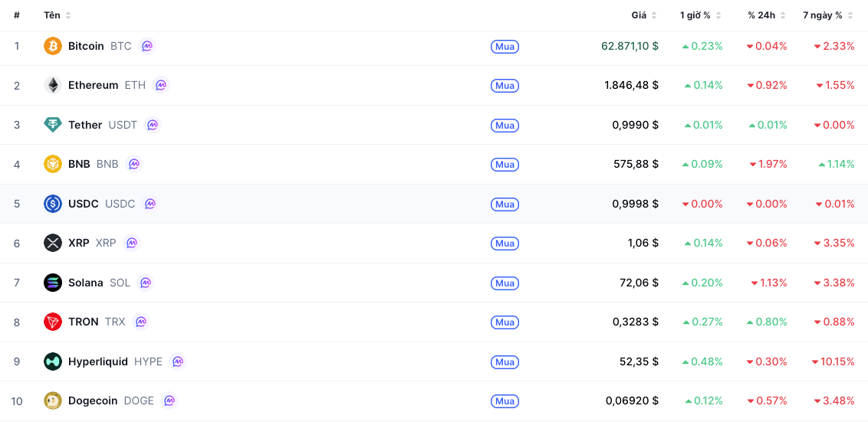The image size is (868, 422).
Task: Click Bitcoin 1-hour change 0.23%
Action: [x=702, y=46]
